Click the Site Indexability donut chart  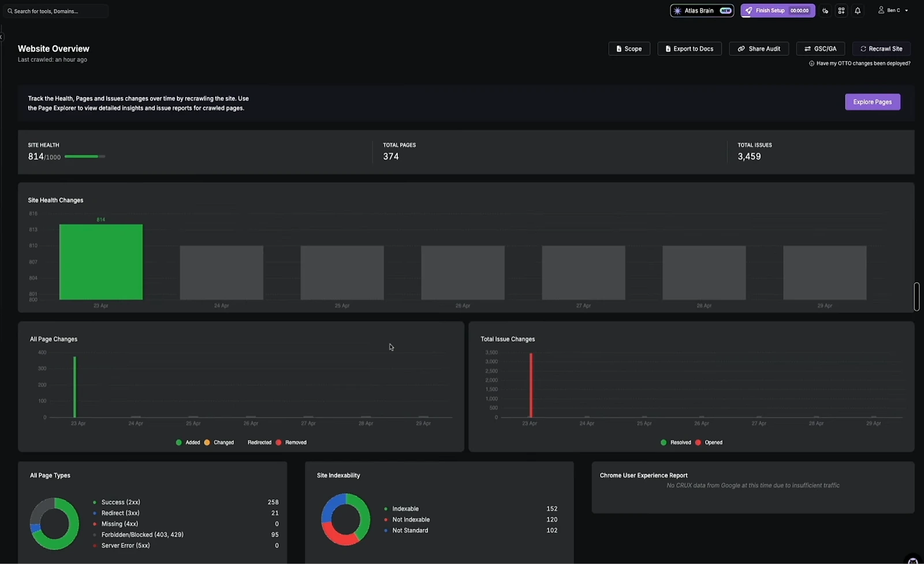coord(345,519)
